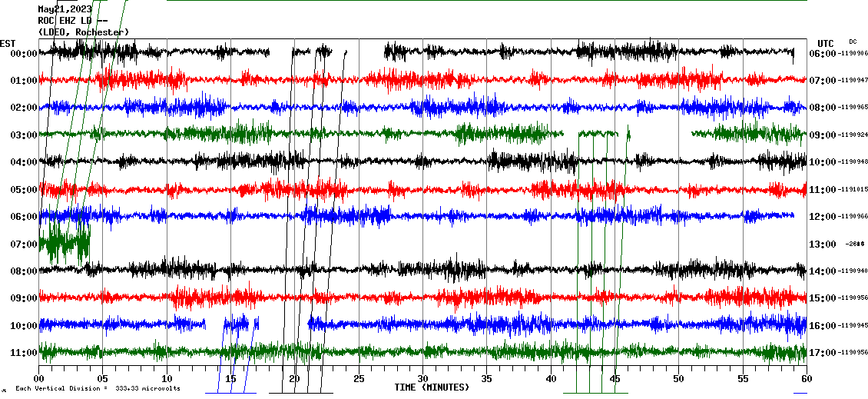868x399 pixels.
Task: Click the TIME (MINUTES) axis title
Action: pos(431,387)
